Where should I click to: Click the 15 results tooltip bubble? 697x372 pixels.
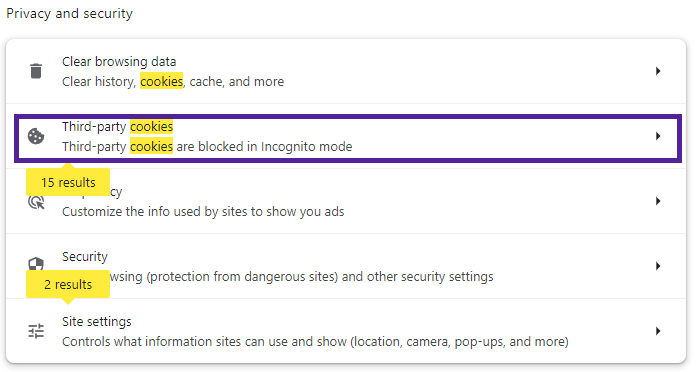coord(68,182)
